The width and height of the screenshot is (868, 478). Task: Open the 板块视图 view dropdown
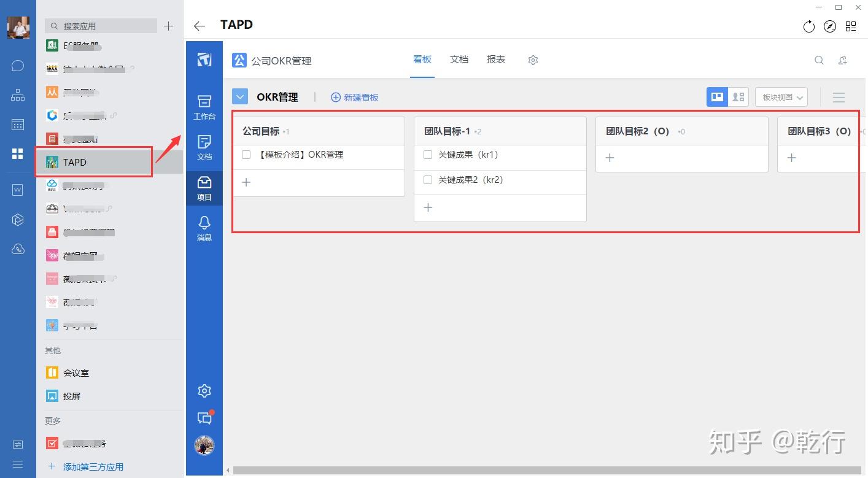780,96
